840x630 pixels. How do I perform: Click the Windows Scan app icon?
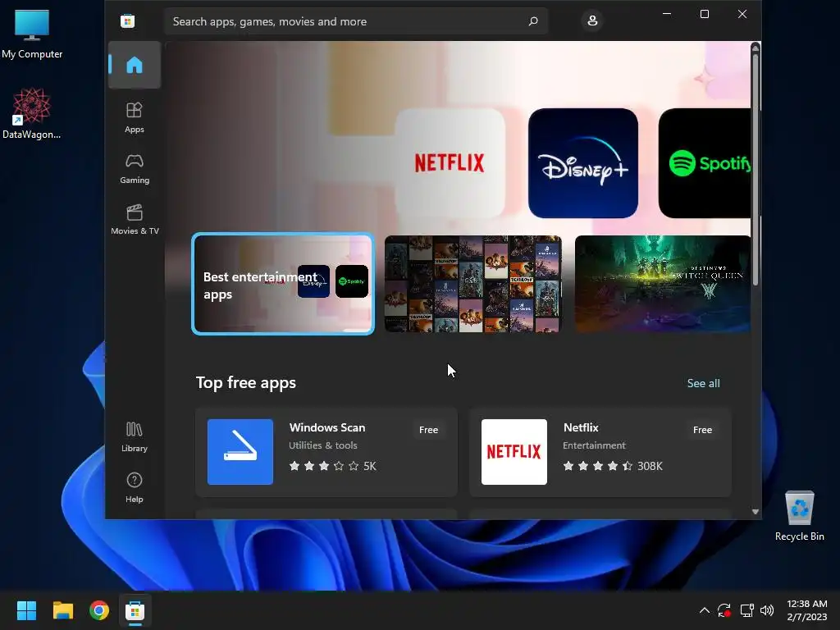(x=240, y=452)
